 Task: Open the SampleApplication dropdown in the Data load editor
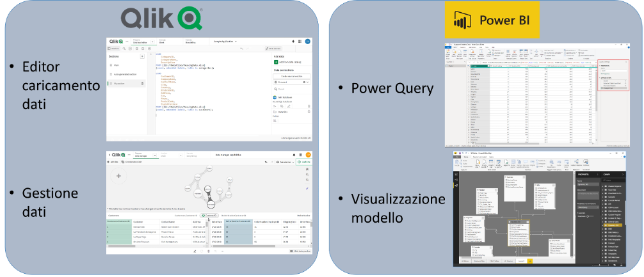225,42
